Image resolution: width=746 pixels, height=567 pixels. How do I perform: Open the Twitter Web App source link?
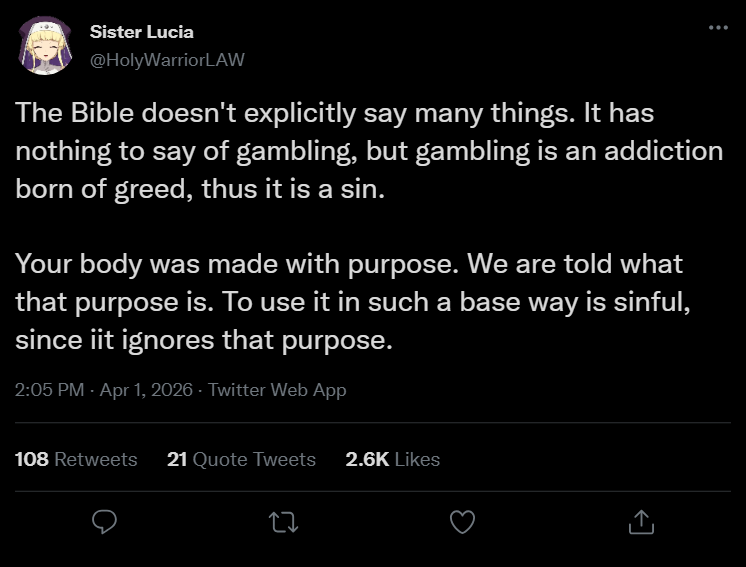pyautogui.click(x=279, y=390)
